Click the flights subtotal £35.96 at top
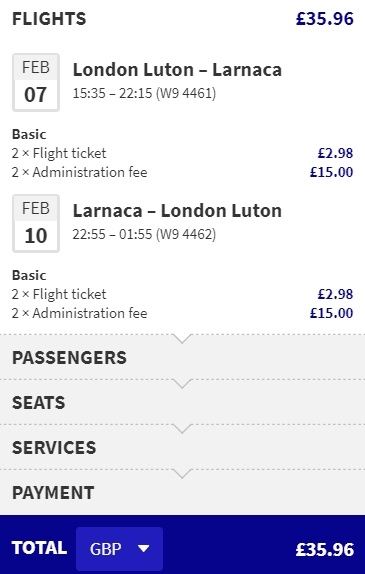This screenshot has width=365, height=574. [x=325, y=19]
